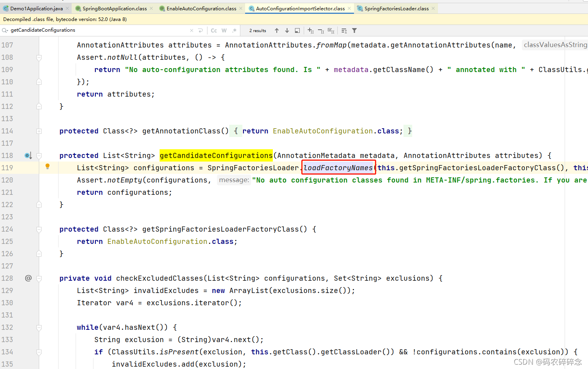Close the SpringBootApplication.class tab
The width and height of the screenshot is (588, 369).
(151, 8)
